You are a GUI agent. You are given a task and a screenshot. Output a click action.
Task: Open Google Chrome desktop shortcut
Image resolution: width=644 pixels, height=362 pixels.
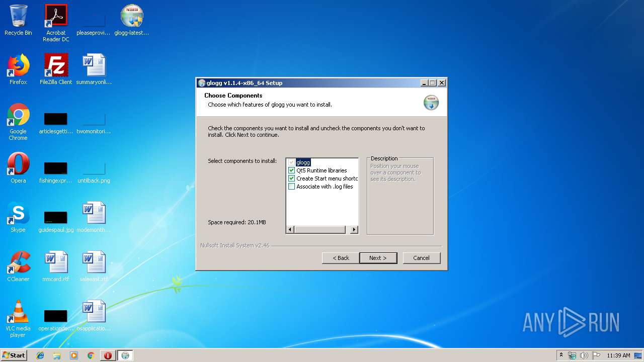pos(18,122)
